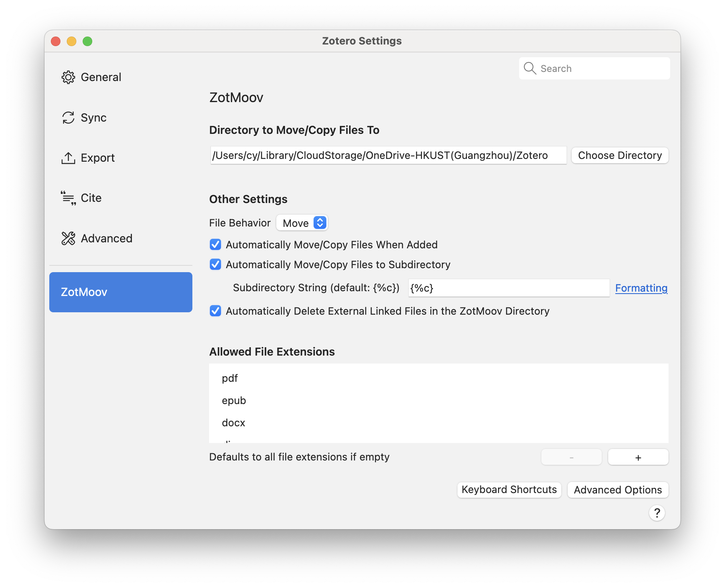
Task: Click the General gear icon
Action: click(68, 77)
